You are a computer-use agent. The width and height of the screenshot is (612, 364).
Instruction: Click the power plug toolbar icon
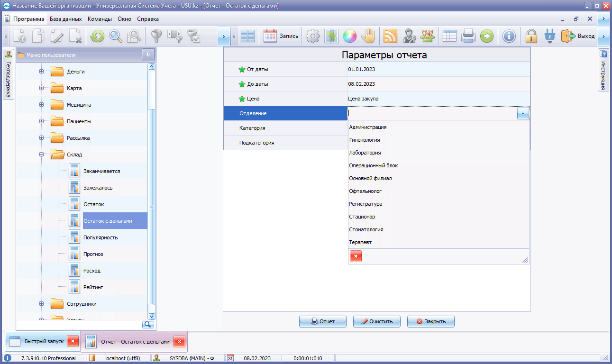tap(550, 36)
